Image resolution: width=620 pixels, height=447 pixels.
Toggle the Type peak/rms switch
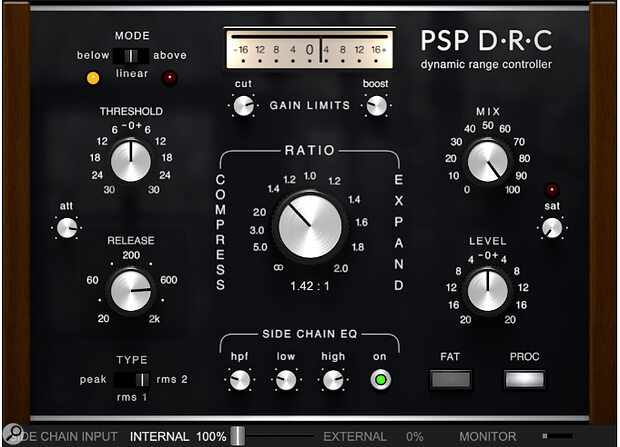point(131,380)
